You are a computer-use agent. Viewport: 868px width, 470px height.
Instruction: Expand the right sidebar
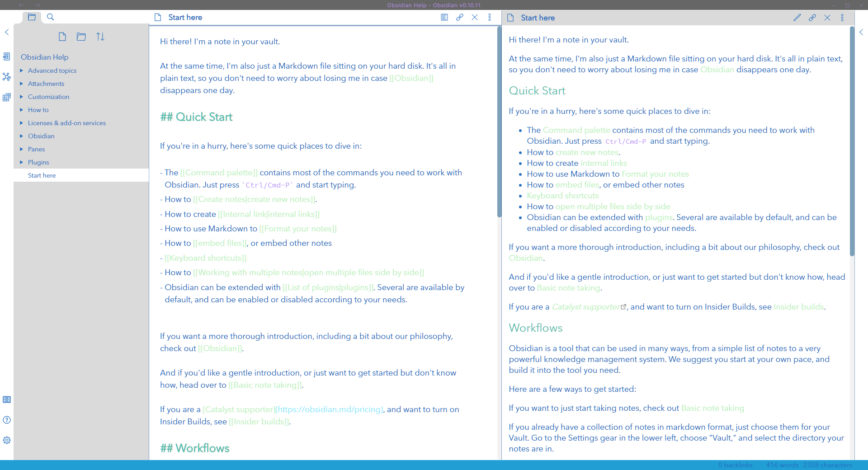861,32
